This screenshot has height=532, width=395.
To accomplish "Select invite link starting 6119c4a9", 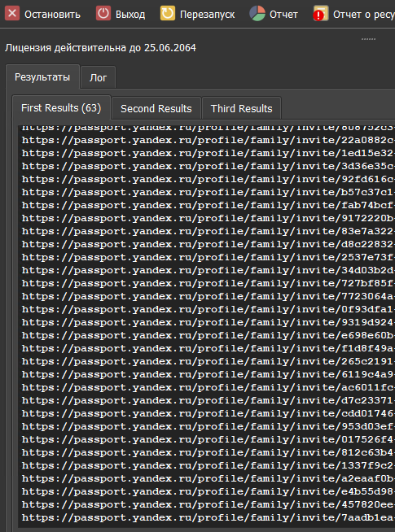I will [208, 374].
